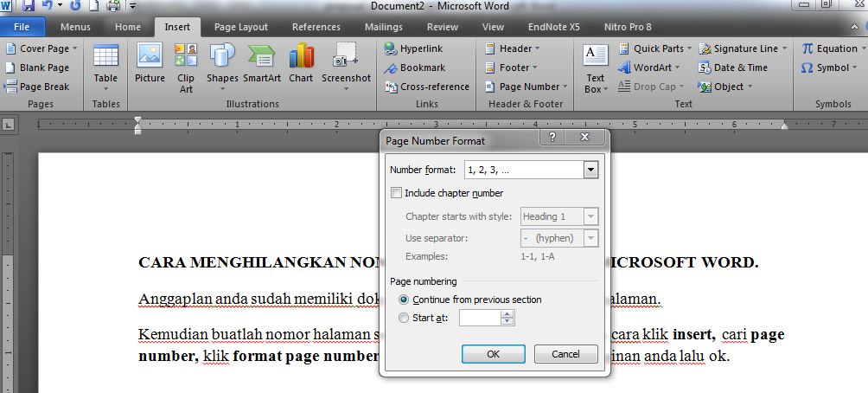868x393 pixels.
Task: Open the Table insert menu
Action: click(105, 68)
